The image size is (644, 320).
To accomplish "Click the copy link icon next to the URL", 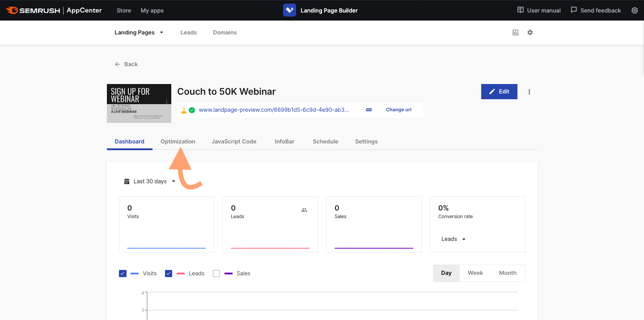I will coord(369,109).
